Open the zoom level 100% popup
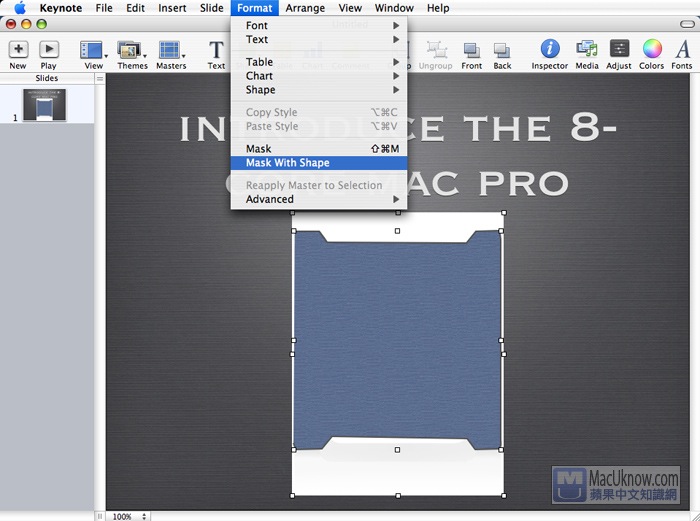The image size is (700, 521). (129, 517)
